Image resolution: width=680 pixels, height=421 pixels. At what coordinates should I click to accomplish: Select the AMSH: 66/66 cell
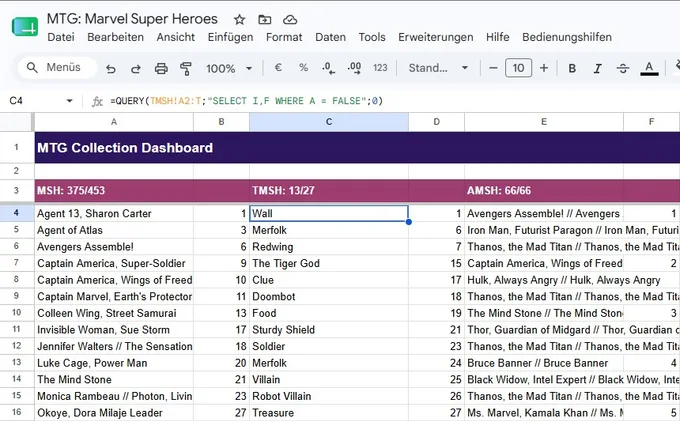(544, 190)
